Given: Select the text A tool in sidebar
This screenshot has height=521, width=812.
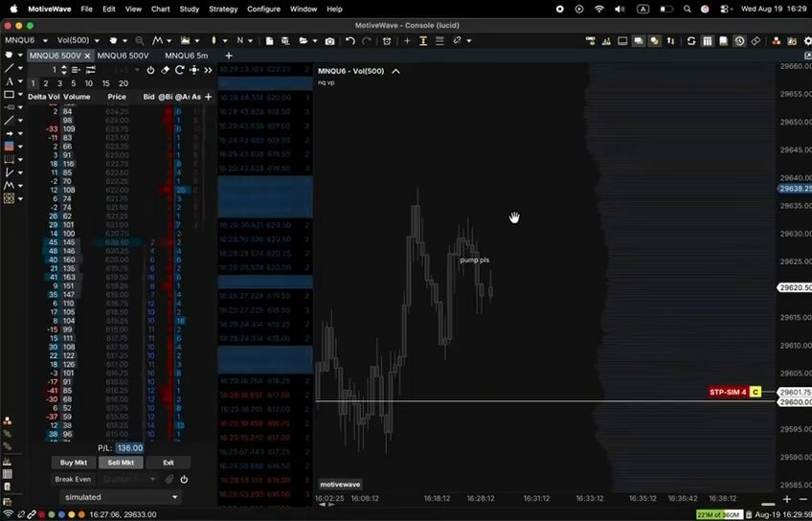Looking at the screenshot, I should coord(9,81).
